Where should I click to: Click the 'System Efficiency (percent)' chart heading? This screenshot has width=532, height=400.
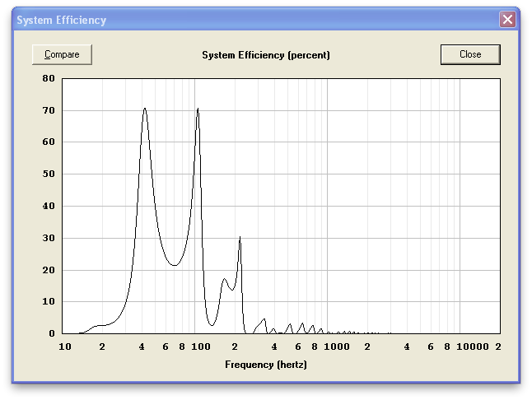tap(266, 55)
